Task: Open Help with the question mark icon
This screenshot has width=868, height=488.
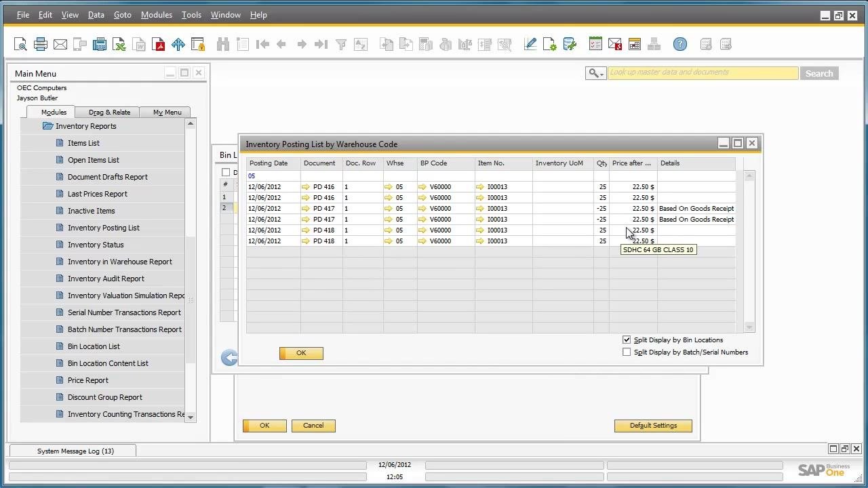Action: tap(680, 45)
